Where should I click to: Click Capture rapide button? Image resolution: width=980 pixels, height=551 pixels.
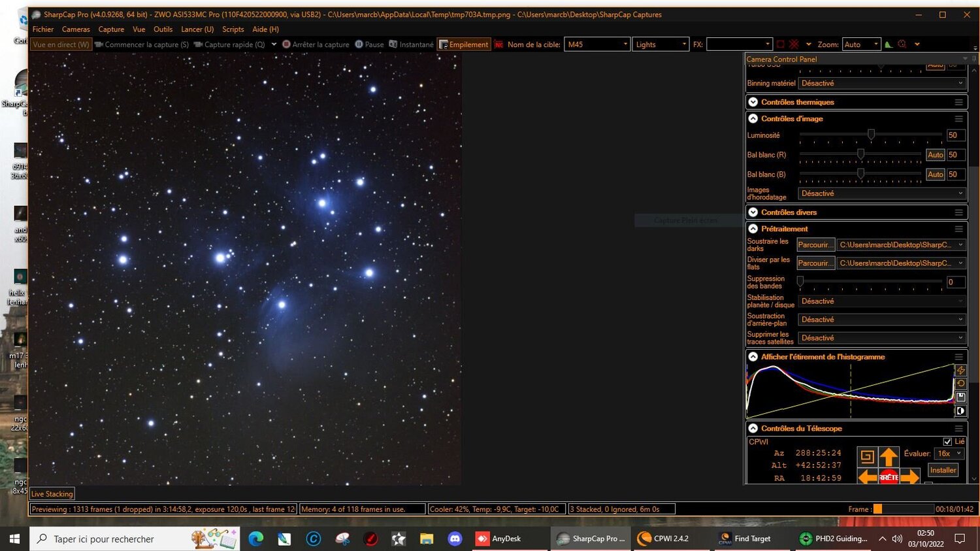[x=230, y=44]
